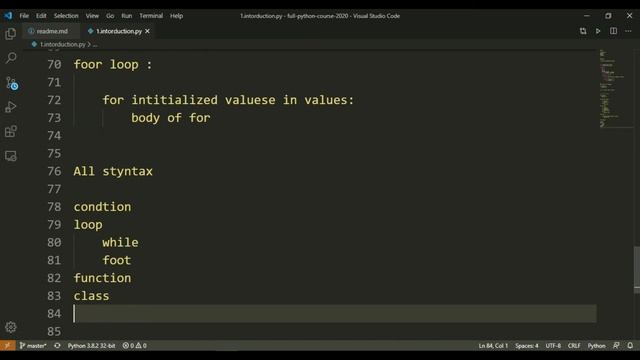
Task: Open the Manage gear icon
Action: pyautogui.click(x=11, y=327)
